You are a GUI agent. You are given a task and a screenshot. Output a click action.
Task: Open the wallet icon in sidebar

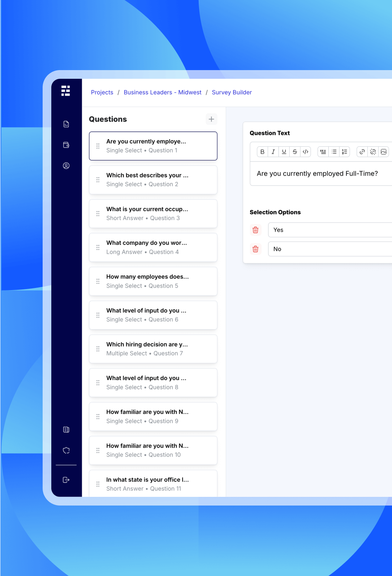click(66, 145)
